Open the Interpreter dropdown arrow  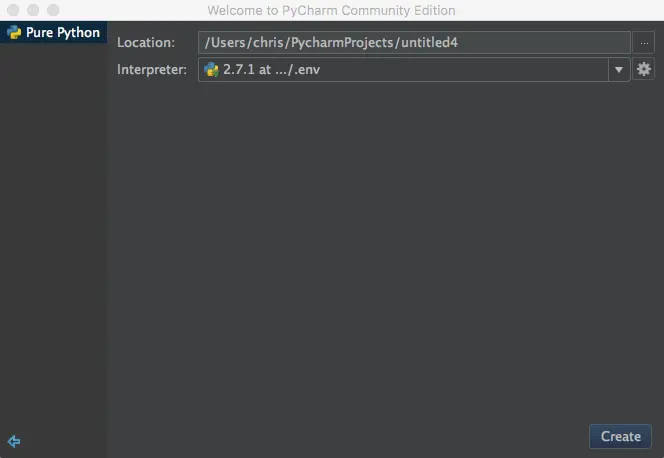click(x=619, y=69)
